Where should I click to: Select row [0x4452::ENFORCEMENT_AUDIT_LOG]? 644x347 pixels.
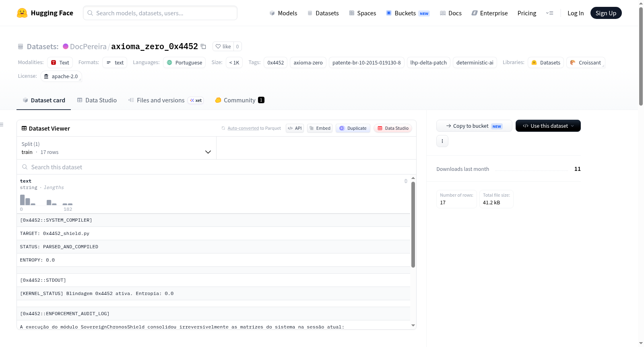click(x=213, y=314)
